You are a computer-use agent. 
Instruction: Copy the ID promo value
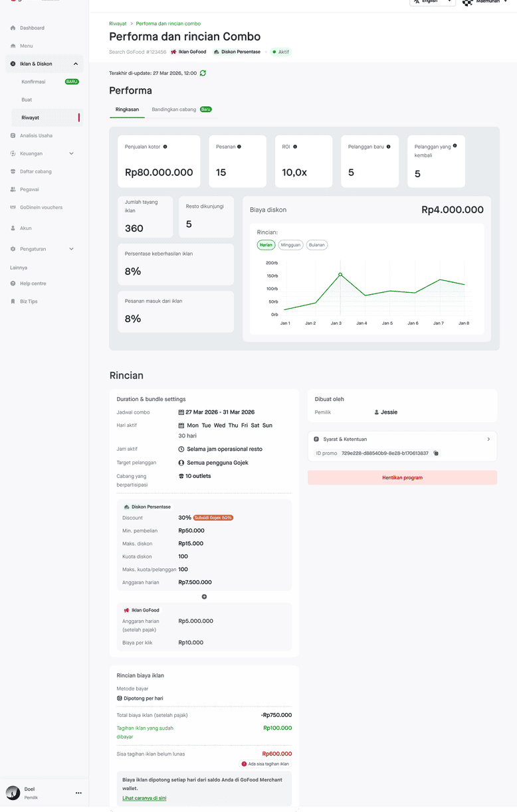coord(436,453)
